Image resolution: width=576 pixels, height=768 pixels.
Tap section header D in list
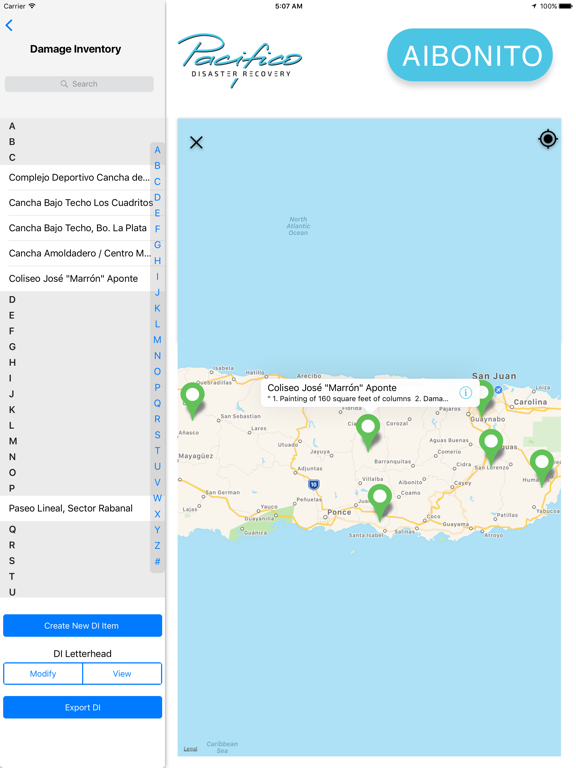[x=12, y=300]
